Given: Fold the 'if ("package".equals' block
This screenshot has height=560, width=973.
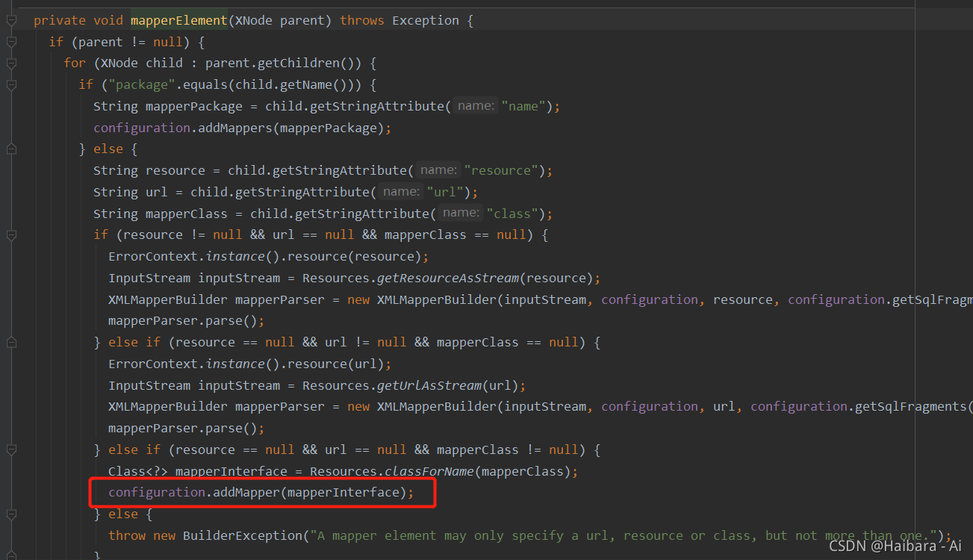Looking at the screenshot, I should click(x=11, y=85).
